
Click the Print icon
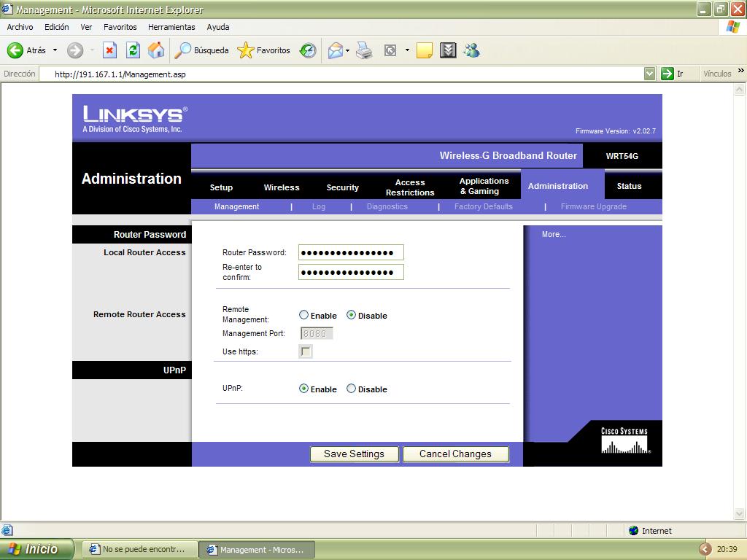pos(365,50)
